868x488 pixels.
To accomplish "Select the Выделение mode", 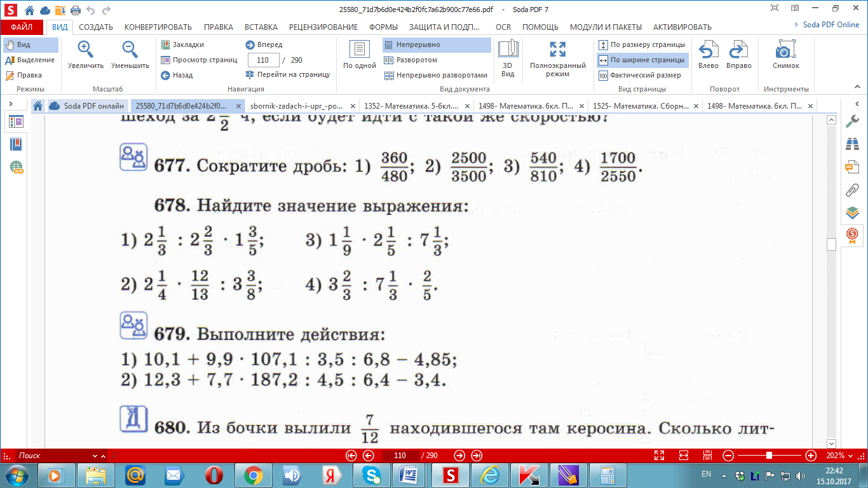I will click(x=31, y=60).
